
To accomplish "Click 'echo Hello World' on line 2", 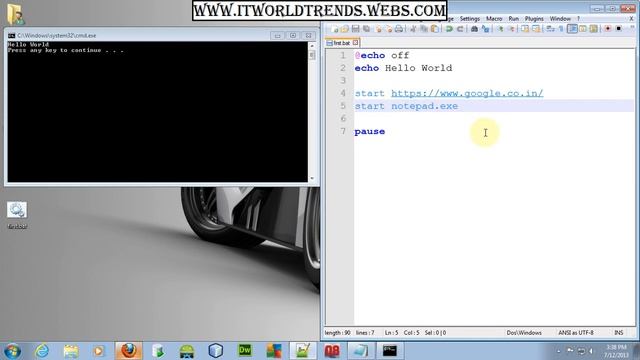I will [403, 68].
